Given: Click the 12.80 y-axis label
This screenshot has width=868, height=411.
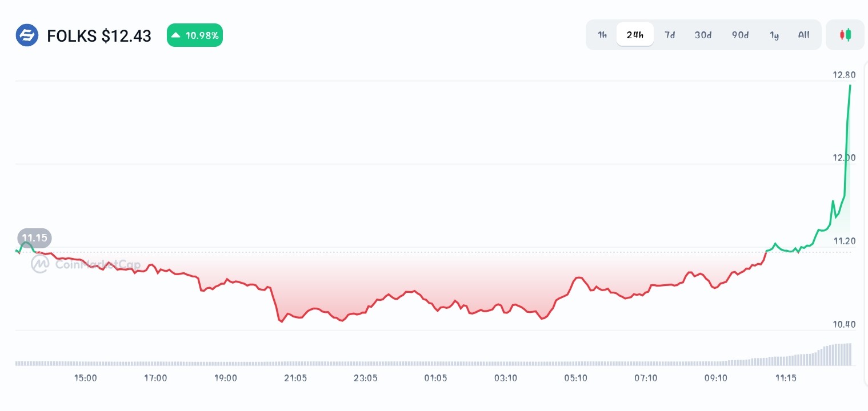Looking at the screenshot, I should pos(843,75).
